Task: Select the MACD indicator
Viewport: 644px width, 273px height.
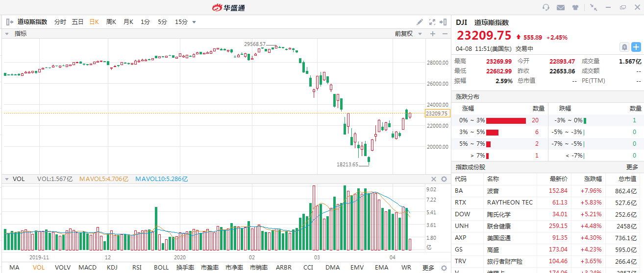Action: click(x=88, y=268)
